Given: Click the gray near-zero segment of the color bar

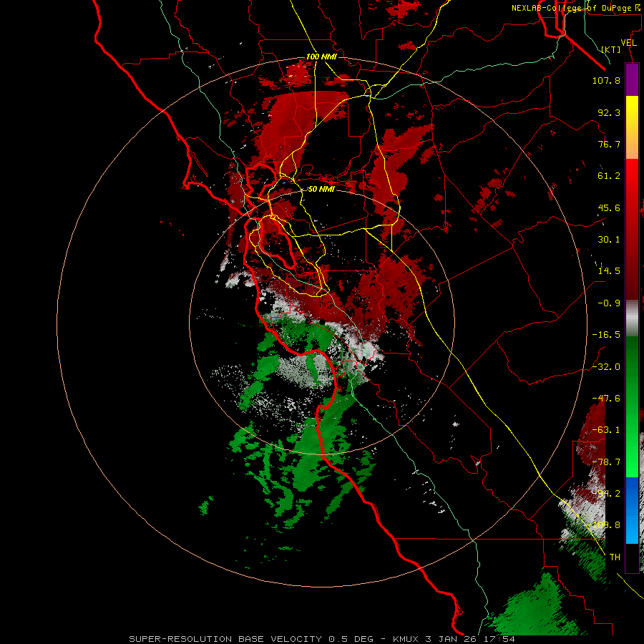Looking at the screenshot, I should (x=632, y=318).
